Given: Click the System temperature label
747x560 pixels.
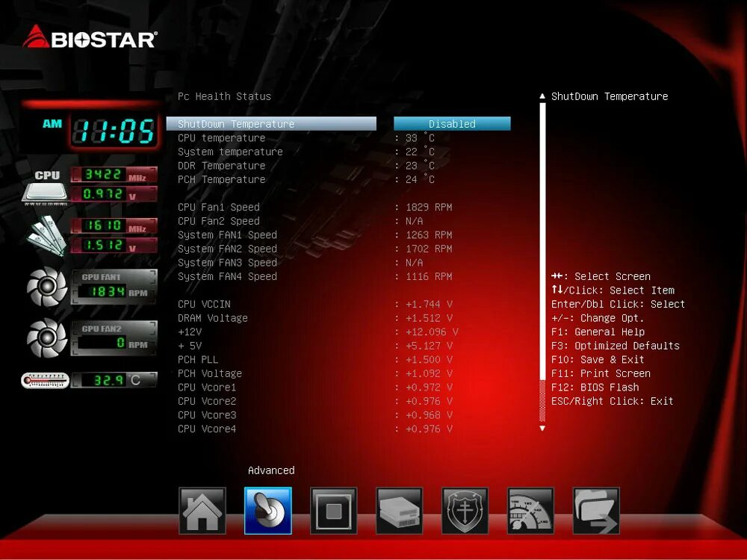Looking at the screenshot, I should click(x=230, y=152).
